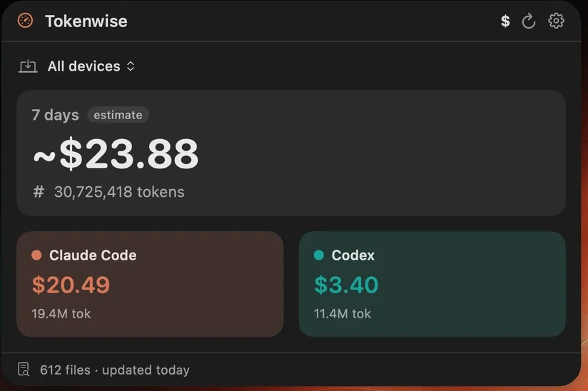
Task: Click the hash token count icon
Action: [x=39, y=191]
